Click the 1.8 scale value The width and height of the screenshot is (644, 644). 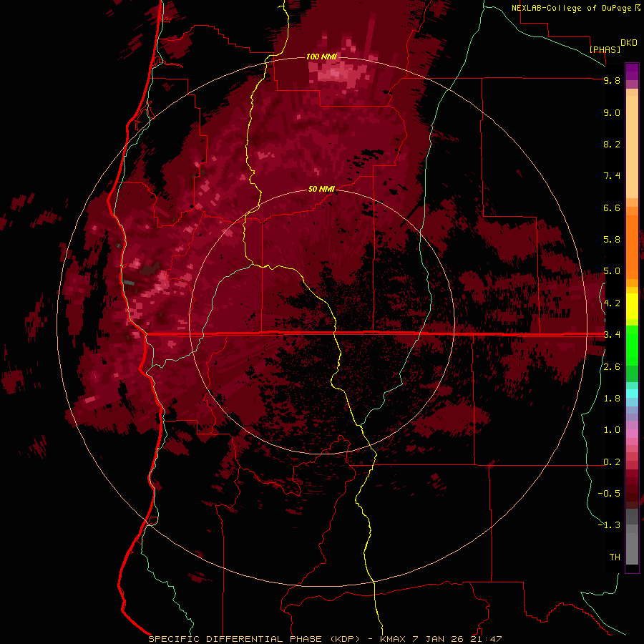(612, 399)
